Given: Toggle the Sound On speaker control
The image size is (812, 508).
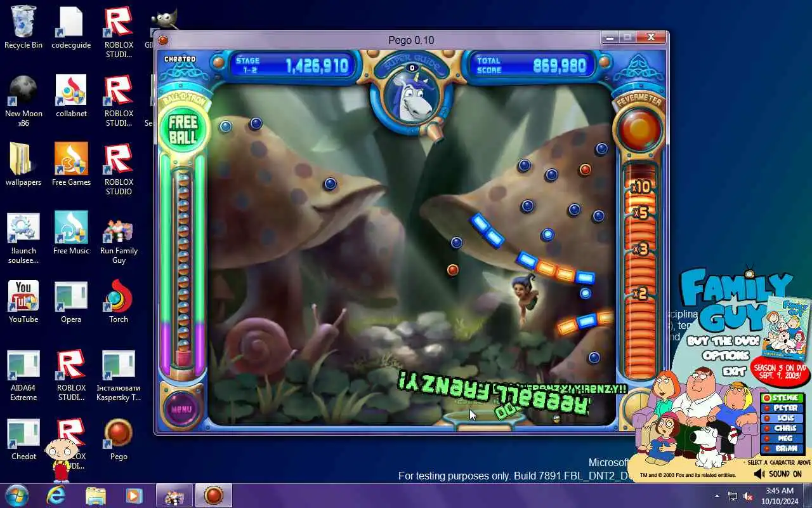Looking at the screenshot, I should pos(778,474).
